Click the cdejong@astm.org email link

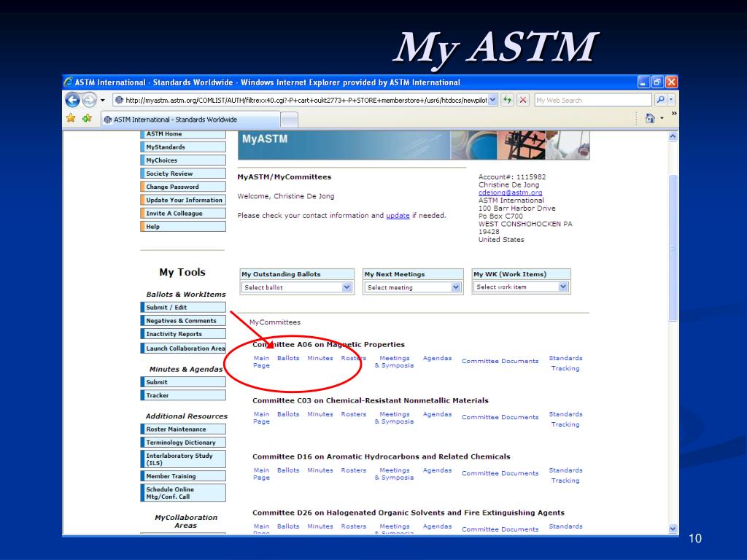[510, 192]
